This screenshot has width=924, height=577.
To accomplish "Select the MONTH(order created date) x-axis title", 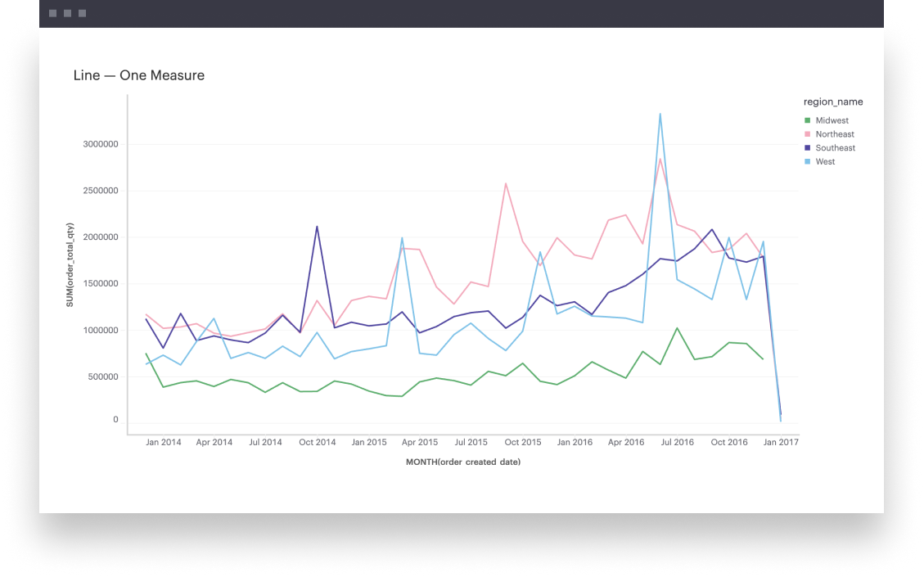I will tap(463, 462).
